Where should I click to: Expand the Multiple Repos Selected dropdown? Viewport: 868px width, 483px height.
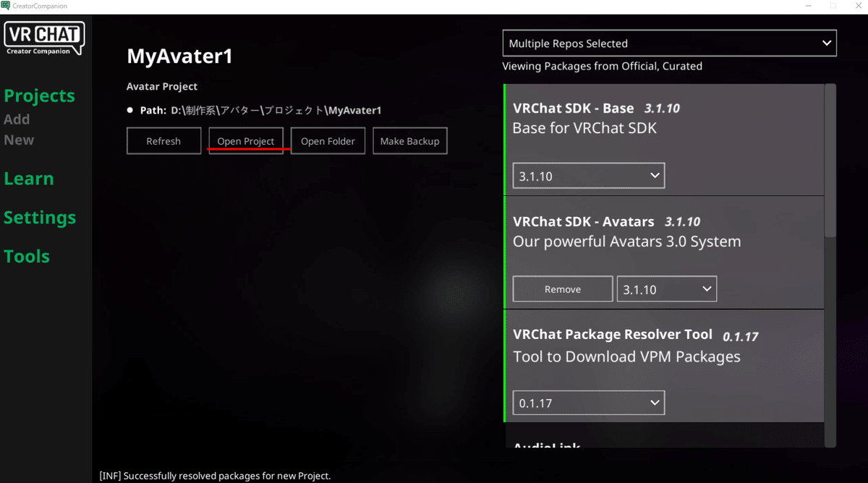pos(670,43)
